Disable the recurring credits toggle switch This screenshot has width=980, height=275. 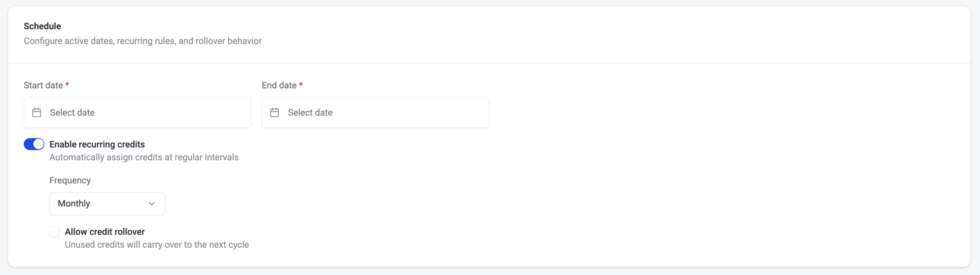(x=34, y=144)
